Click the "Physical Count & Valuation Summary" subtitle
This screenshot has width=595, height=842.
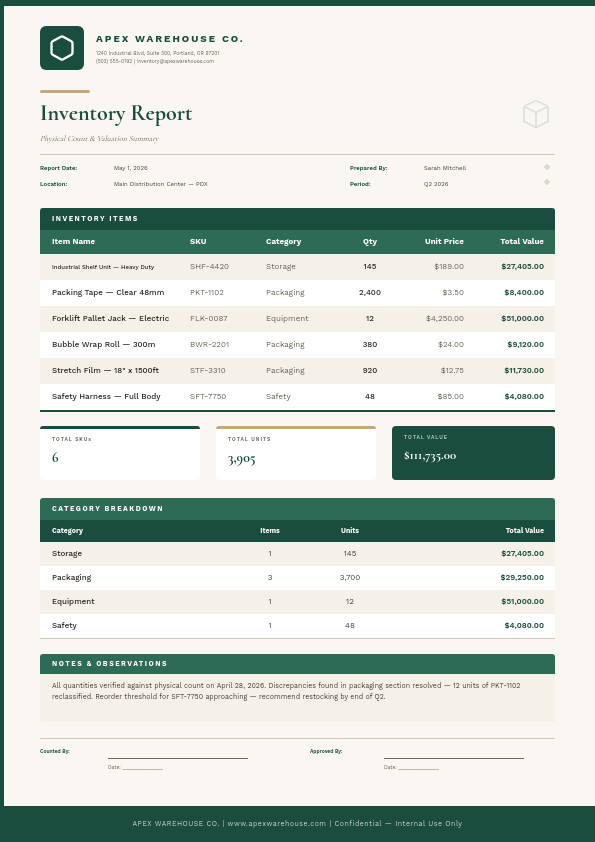99,139
